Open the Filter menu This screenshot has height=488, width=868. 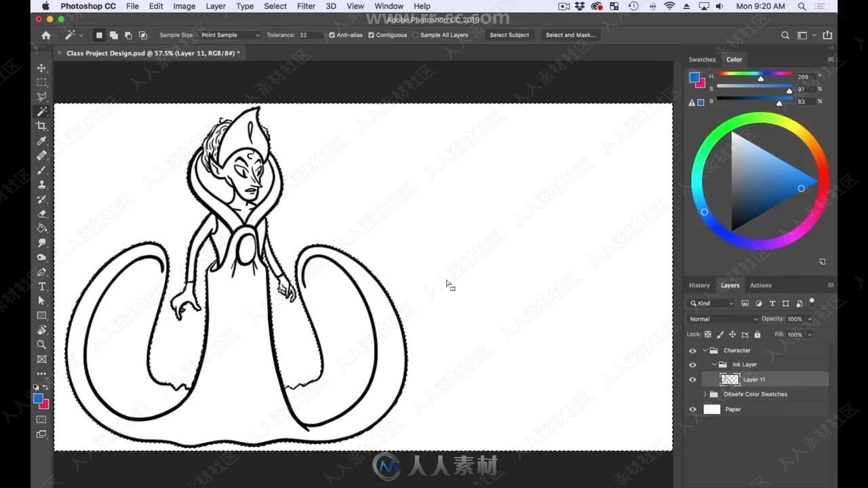click(306, 6)
